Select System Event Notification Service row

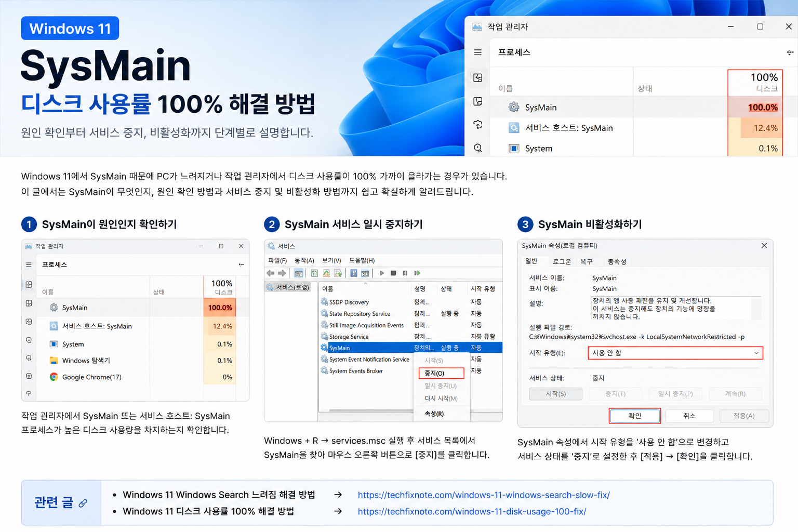[365, 360]
